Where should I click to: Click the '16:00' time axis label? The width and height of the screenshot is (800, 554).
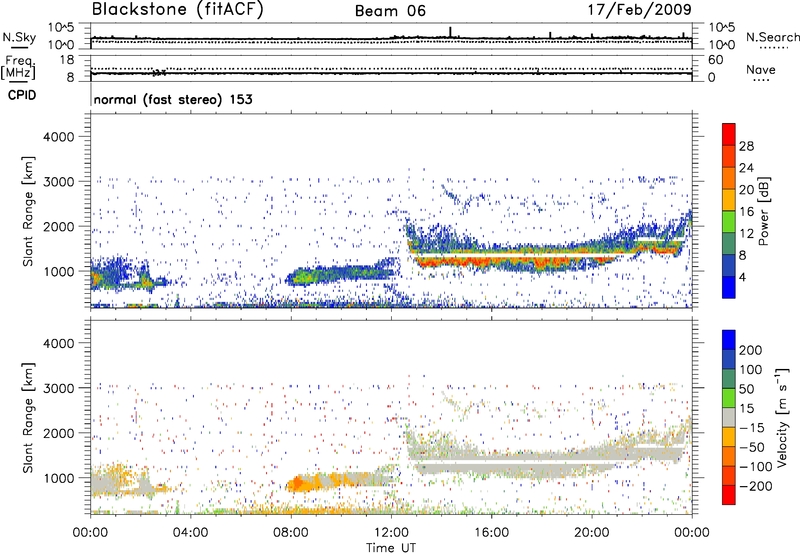pyautogui.click(x=491, y=533)
